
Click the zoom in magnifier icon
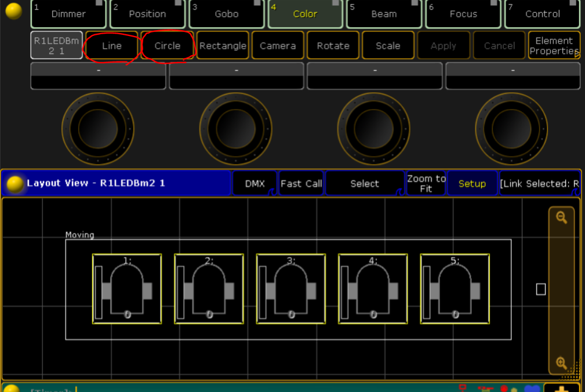(x=561, y=362)
